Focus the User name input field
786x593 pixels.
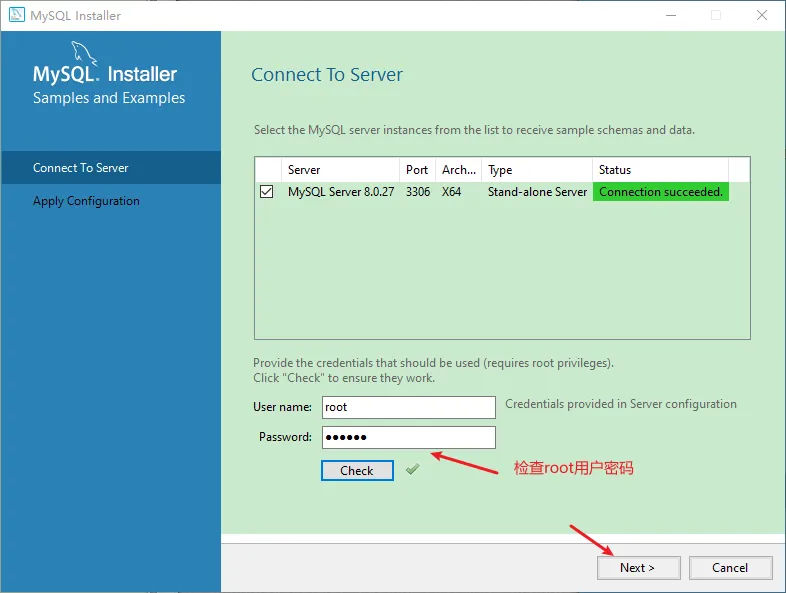(x=408, y=407)
